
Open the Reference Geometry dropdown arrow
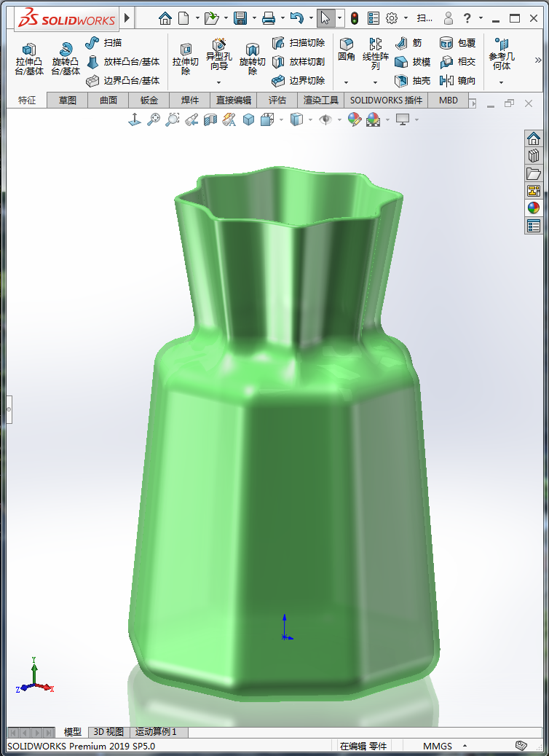pos(501,82)
